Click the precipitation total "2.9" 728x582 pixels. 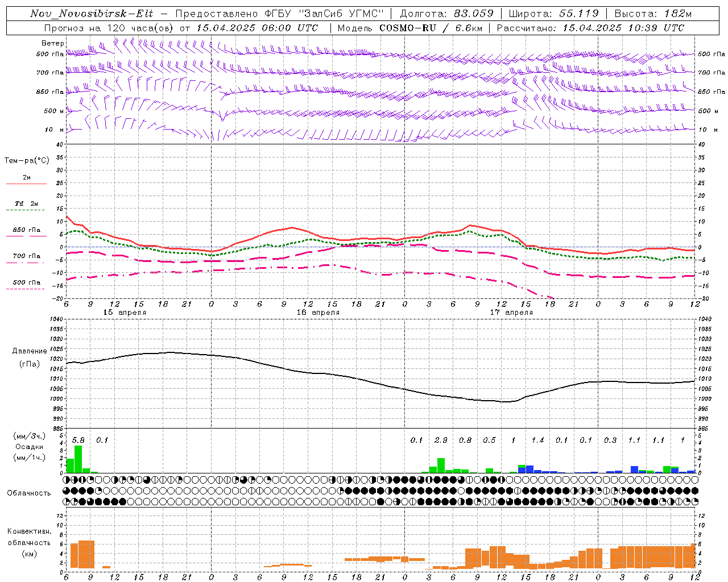(x=441, y=440)
